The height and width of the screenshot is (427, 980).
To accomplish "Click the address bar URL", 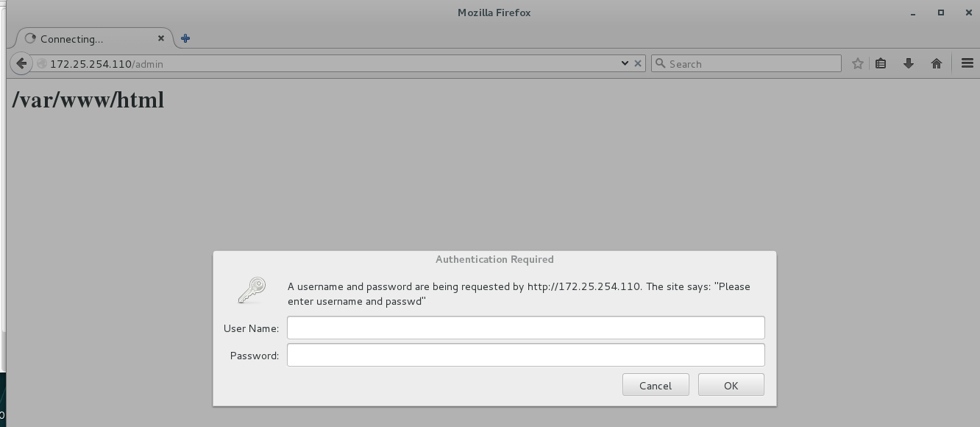I will (107, 64).
